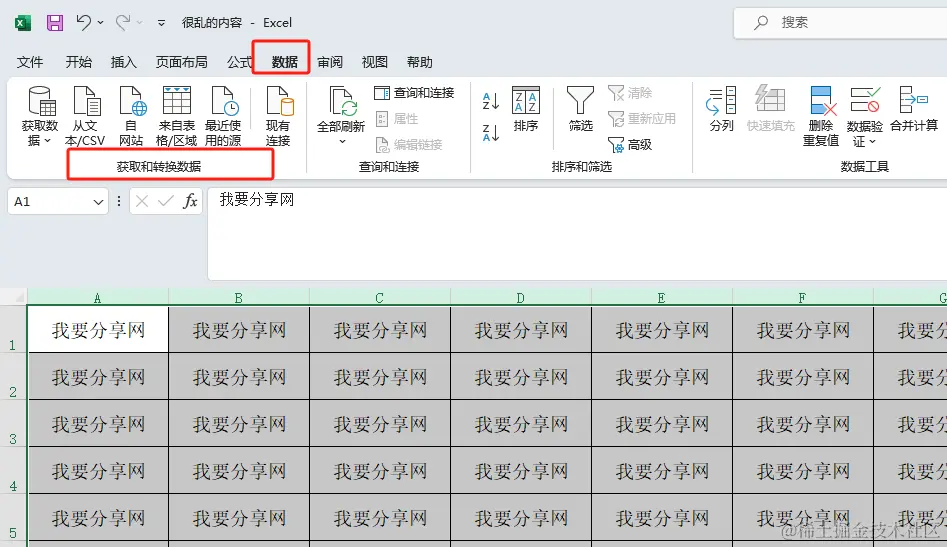Click 最近使用的源 icon
Image resolution: width=947 pixels, height=547 pixels.
(223, 116)
